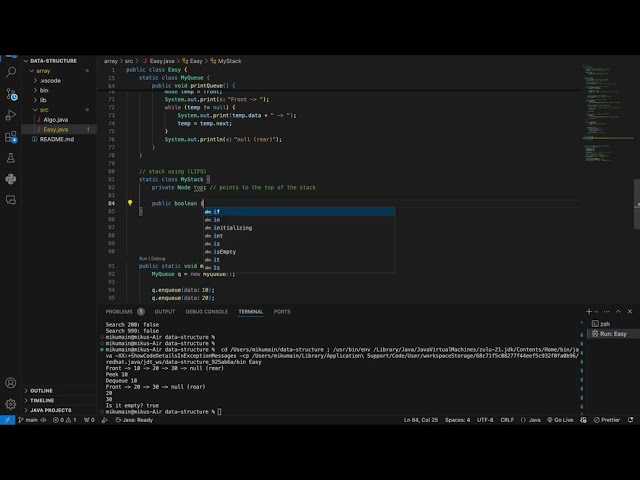This screenshot has height=480, width=640.
Task: Choose the 'int' autocomplete suggestion
Action: coord(299,236)
